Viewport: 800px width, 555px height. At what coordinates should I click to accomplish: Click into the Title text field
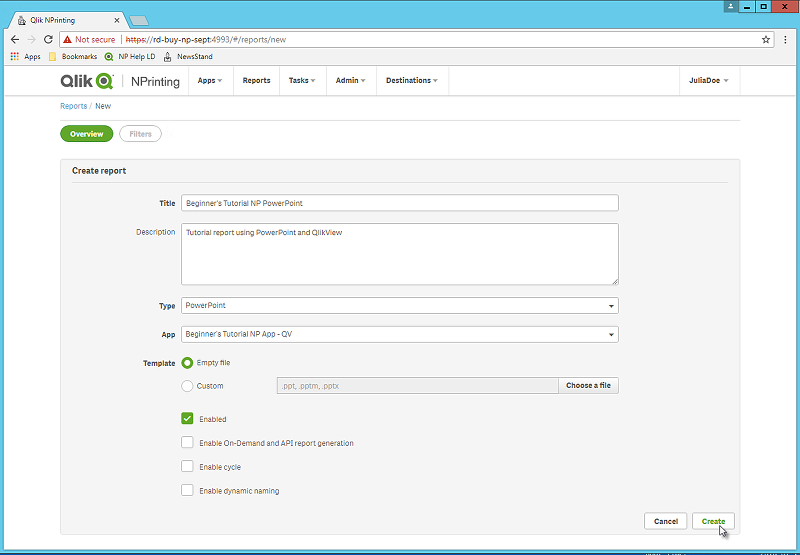click(399, 203)
